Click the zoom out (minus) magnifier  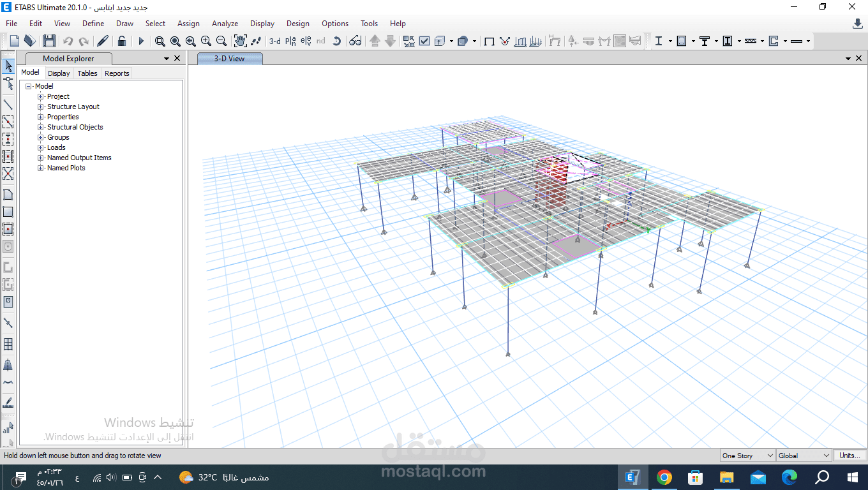pos(221,41)
